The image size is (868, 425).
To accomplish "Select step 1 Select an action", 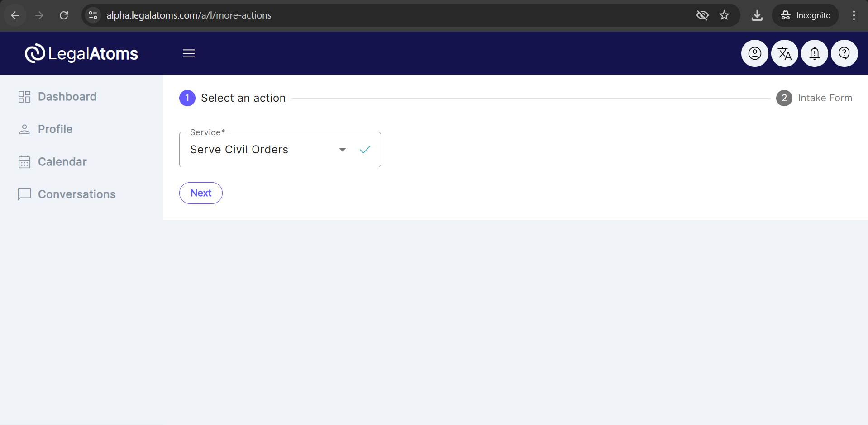I will [233, 98].
